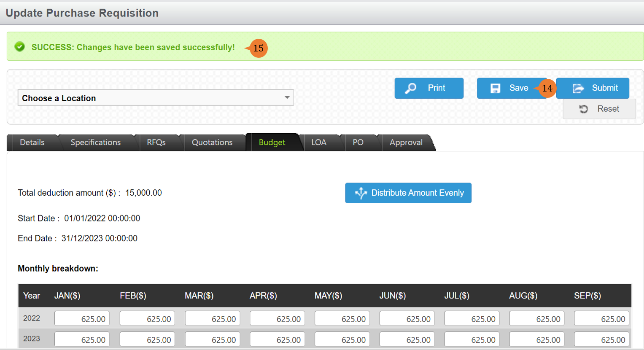Click the 2022 year row label
Screen dimensions: 644x350
(x=32, y=318)
